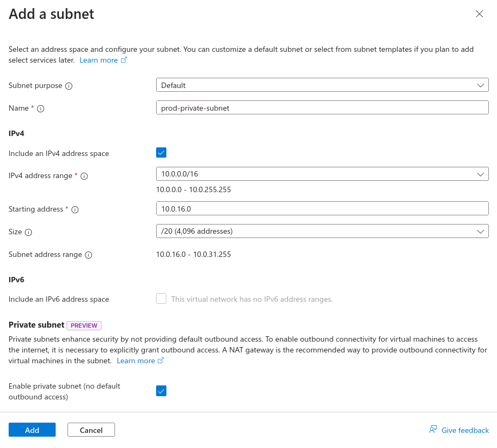497x448 pixels.
Task: Open Learn more link under Private subnet
Action: click(140, 361)
